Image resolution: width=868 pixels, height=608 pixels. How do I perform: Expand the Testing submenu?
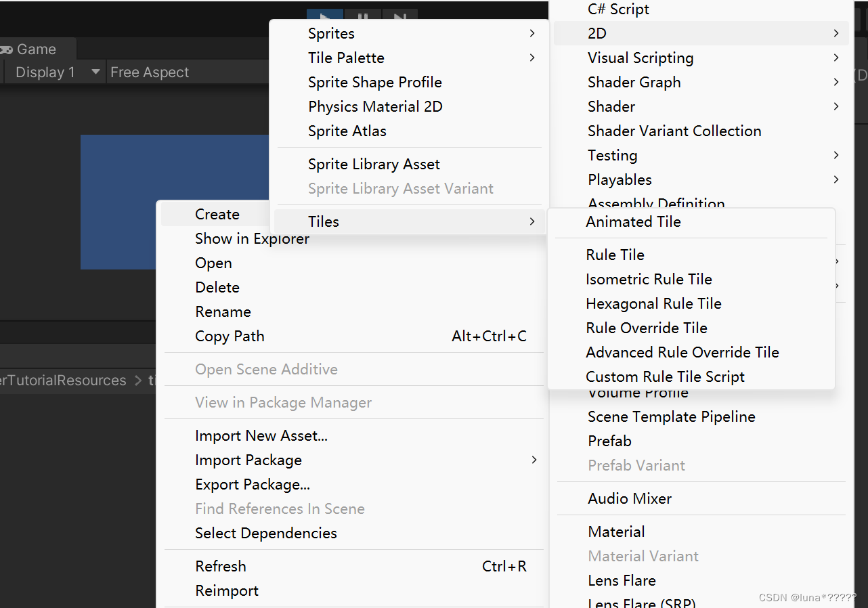click(x=701, y=156)
